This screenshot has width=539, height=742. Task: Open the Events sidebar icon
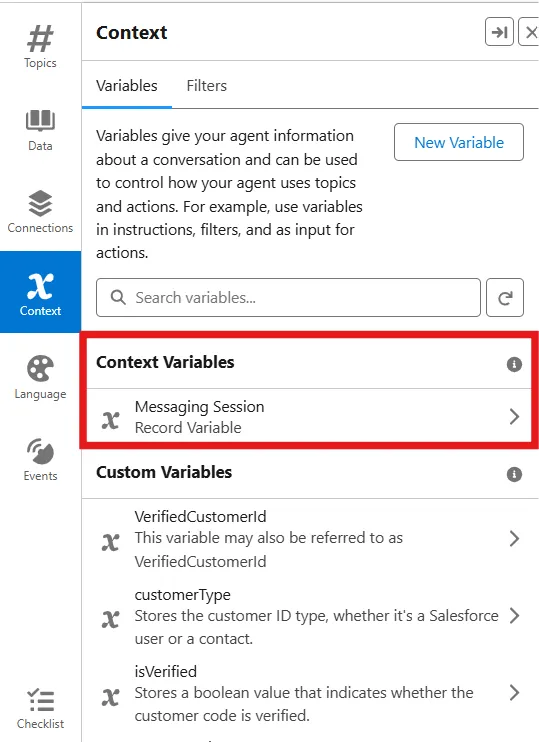40,460
